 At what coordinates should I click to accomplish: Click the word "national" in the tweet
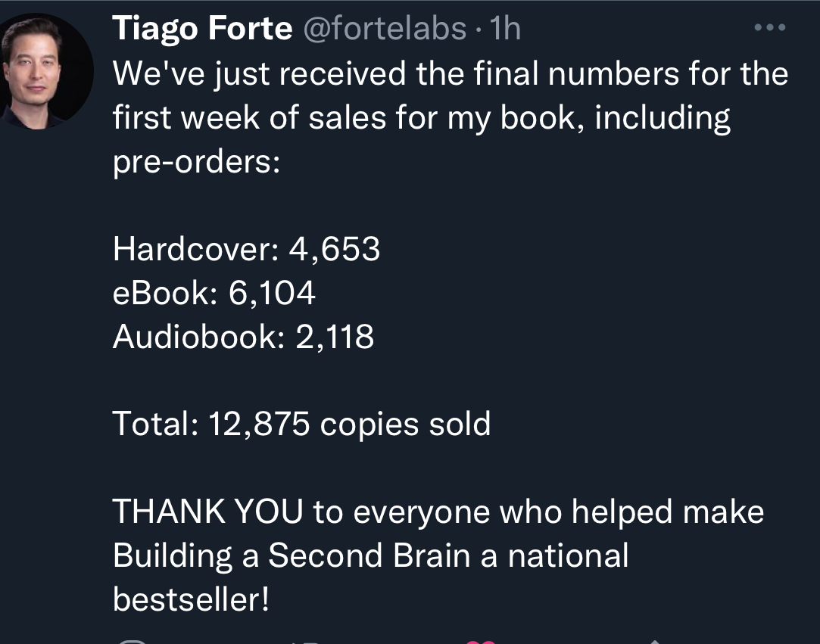point(568,556)
